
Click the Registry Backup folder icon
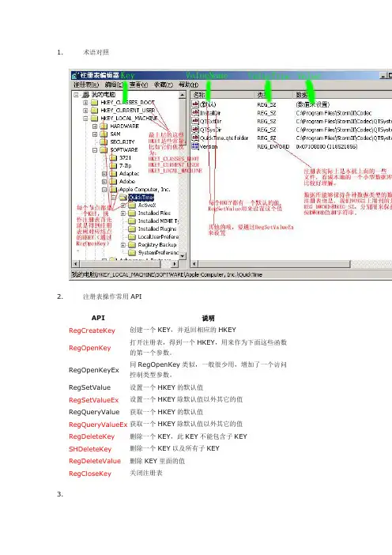pyautogui.click(x=132, y=245)
